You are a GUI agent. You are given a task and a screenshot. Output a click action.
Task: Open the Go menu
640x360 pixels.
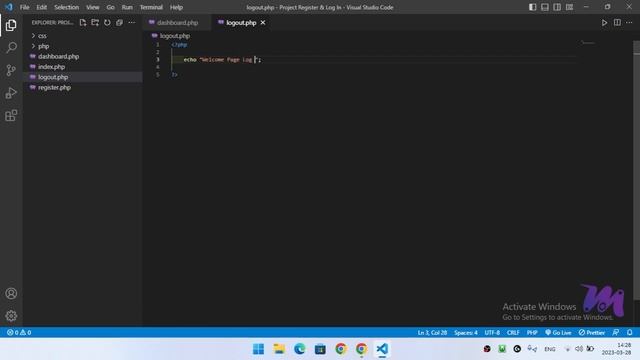coord(111,7)
